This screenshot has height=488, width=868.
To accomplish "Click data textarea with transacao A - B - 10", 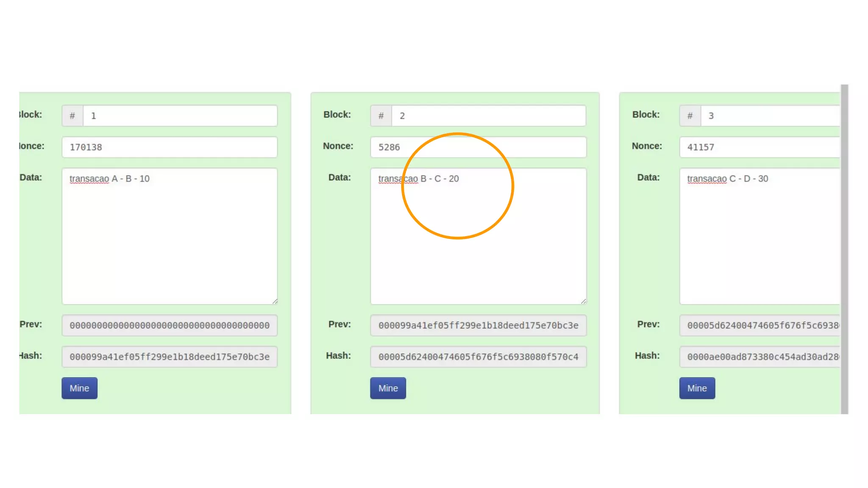I will (170, 236).
